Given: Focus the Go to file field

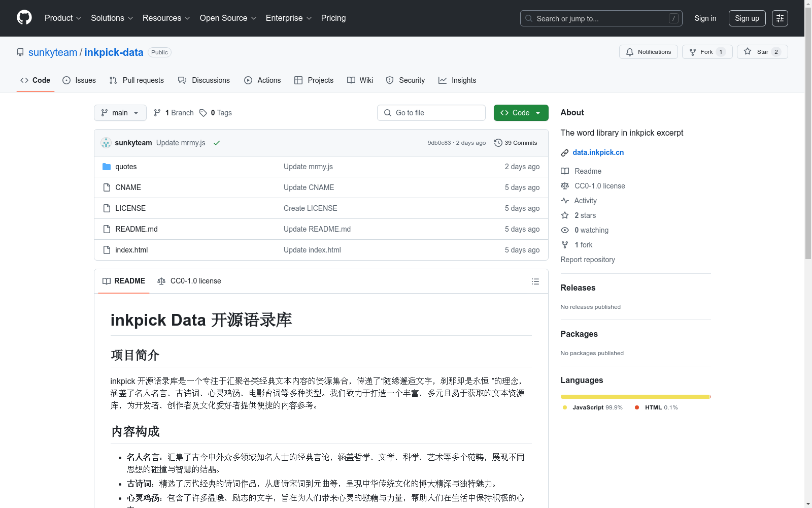Looking at the screenshot, I should [x=431, y=113].
